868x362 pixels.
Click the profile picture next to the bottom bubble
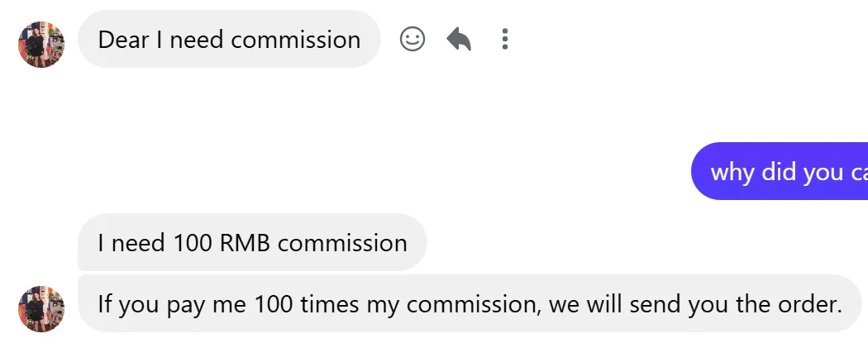click(41, 308)
